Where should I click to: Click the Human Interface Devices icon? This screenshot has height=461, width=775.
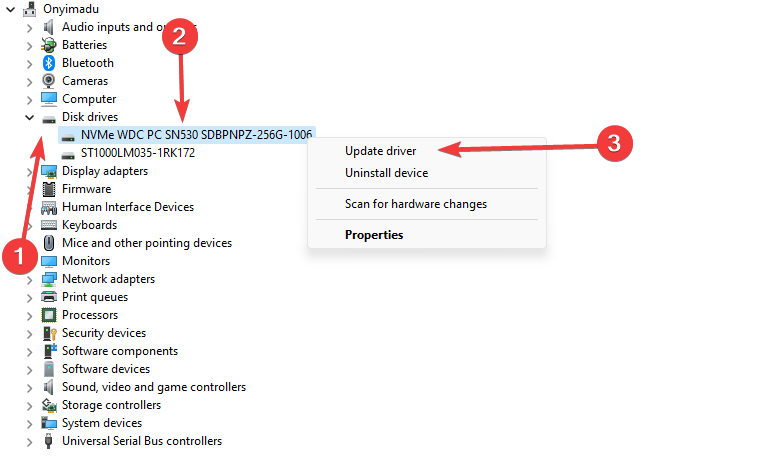coord(48,207)
